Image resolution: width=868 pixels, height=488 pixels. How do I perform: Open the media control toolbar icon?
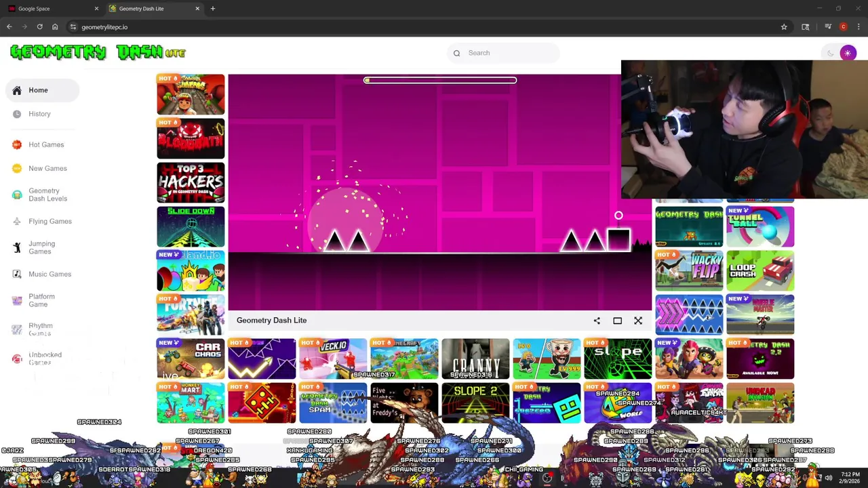click(x=828, y=27)
